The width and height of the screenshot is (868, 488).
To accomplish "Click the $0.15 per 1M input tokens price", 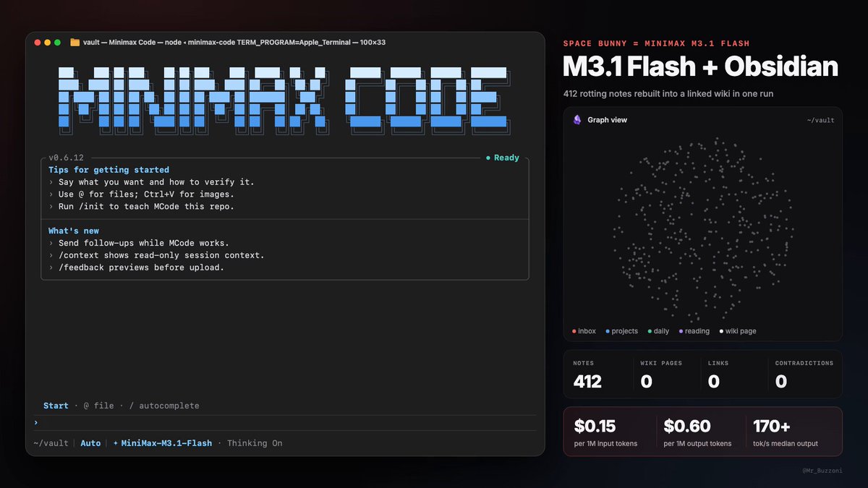I will [x=606, y=432].
